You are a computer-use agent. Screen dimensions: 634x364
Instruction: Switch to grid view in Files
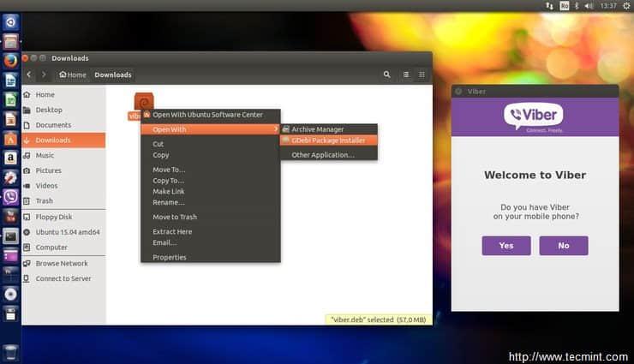422,75
